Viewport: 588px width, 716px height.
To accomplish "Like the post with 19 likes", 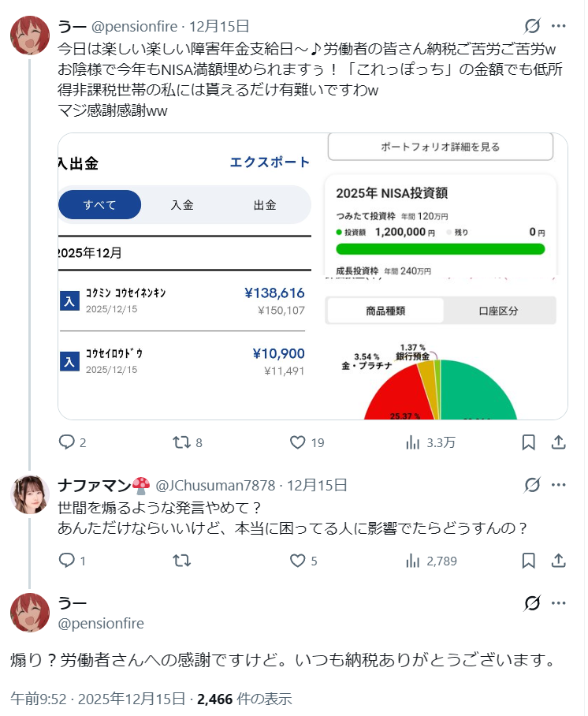I will [x=298, y=442].
